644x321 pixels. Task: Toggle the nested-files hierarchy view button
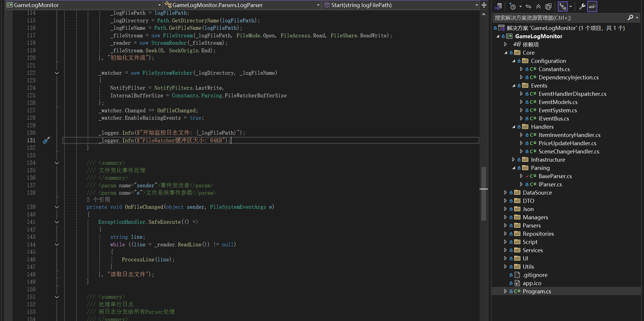click(x=563, y=6)
